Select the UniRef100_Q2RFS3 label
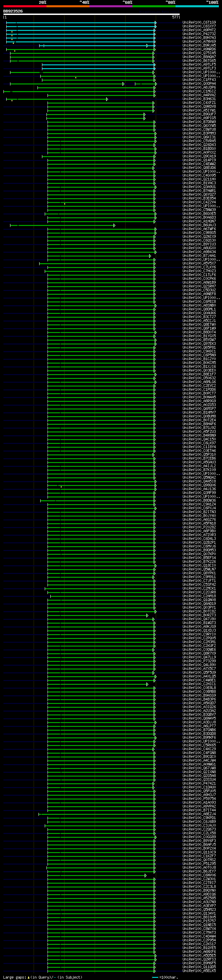The height and width of the screenshot is (980, 222). pos(199,959)
